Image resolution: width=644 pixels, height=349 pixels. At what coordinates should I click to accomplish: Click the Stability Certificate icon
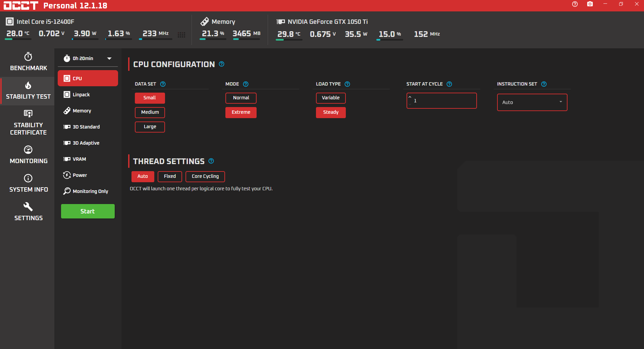click(28, 113)
